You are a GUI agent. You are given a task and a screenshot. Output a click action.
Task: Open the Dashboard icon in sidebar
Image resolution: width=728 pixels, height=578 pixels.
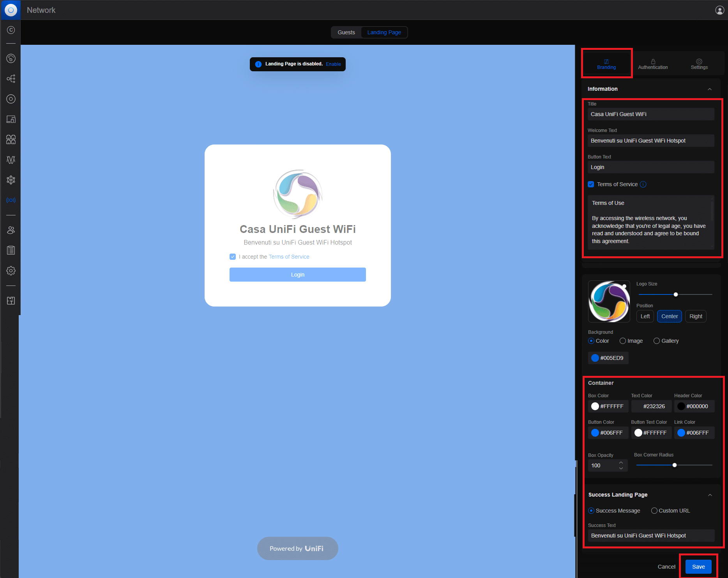pyautogui.click(x=11, y=58)
